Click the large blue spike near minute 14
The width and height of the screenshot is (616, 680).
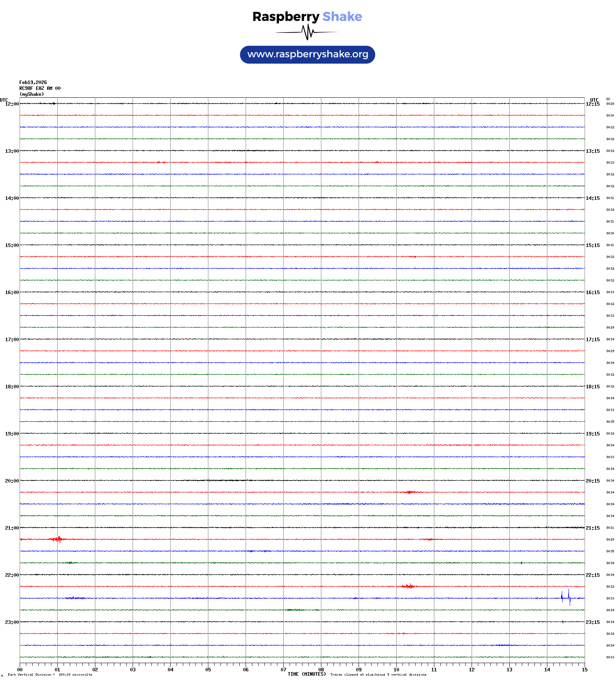(568, 598)
